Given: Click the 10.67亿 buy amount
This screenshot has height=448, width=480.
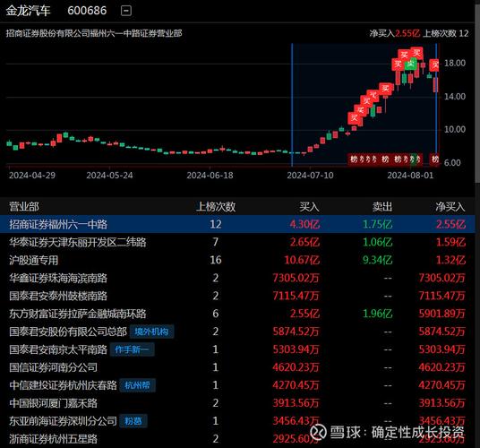Looking at the screenshot, I should coord(302,260).
